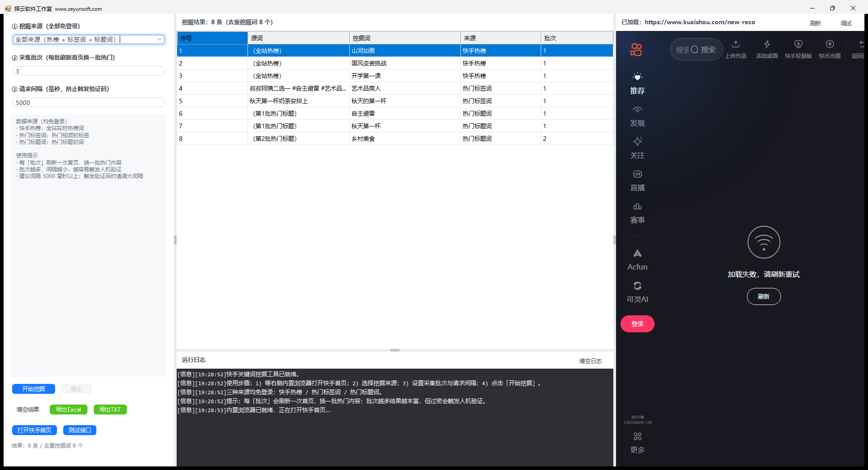Select the row with 开学第一课
868x470 pixels.
pos(395,76)
